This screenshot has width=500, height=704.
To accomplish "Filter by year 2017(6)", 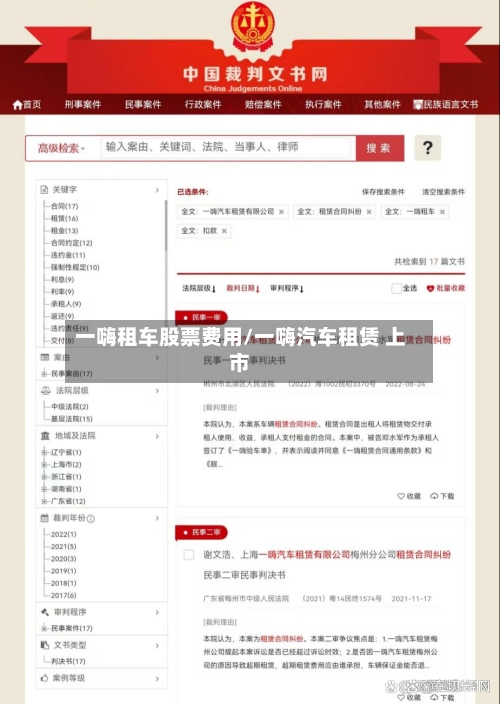I will (63, 595).
